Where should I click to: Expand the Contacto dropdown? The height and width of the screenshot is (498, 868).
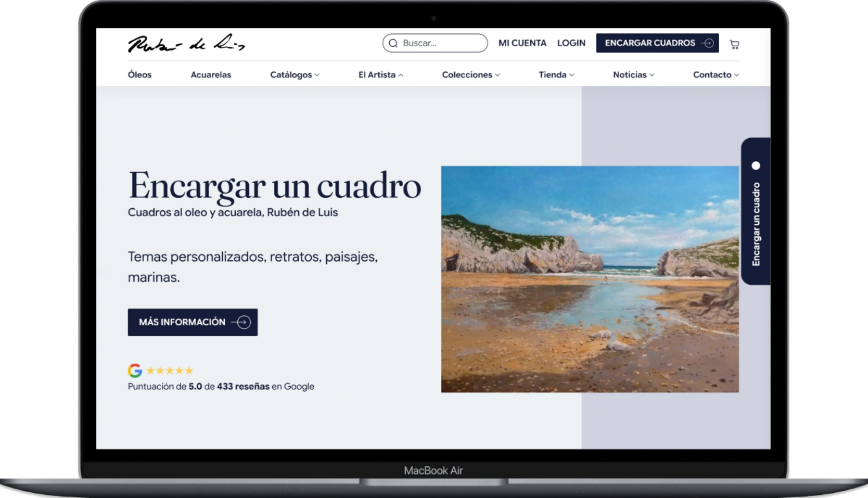point(716,75)
